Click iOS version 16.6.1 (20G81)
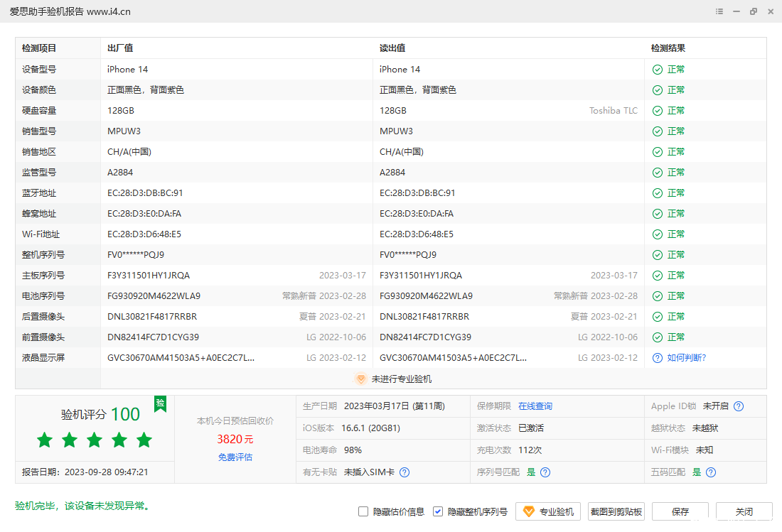 pyautogui.click(x=370, y=428)
